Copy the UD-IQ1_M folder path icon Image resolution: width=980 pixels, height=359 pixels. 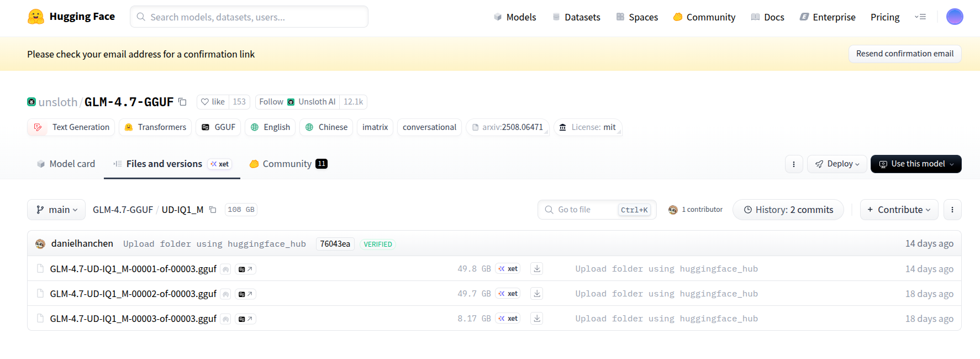pyautogui.click(x=213, y=210)
